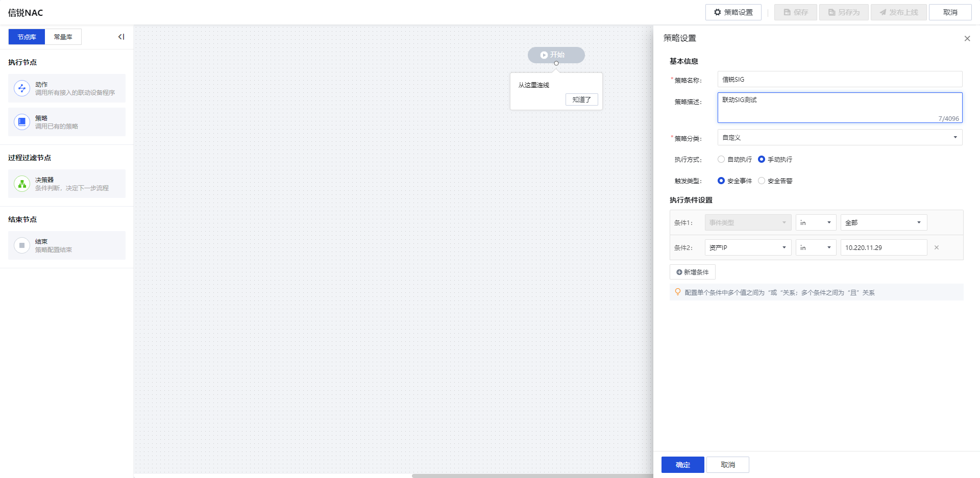Collapse the left node library sidebar

pyautogui.click(x=121, y=37)
